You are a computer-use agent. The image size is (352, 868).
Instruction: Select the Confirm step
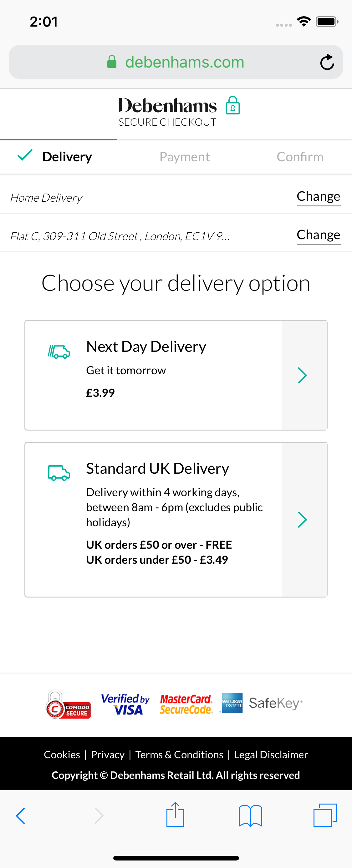300,156
